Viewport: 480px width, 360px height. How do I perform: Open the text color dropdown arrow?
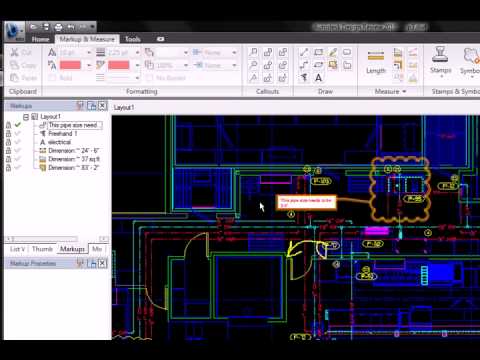tap(89, 65)
